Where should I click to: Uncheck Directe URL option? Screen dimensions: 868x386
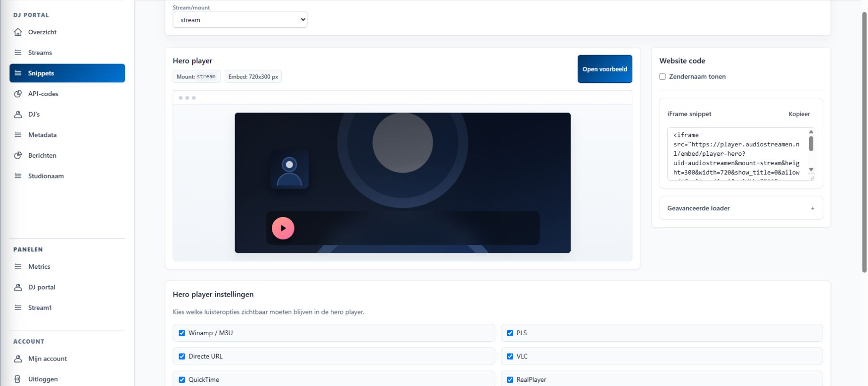[182, 356]
